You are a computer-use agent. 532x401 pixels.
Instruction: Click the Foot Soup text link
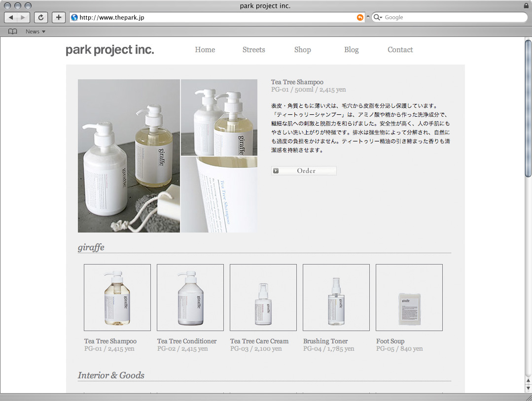(x=390, y=341)
